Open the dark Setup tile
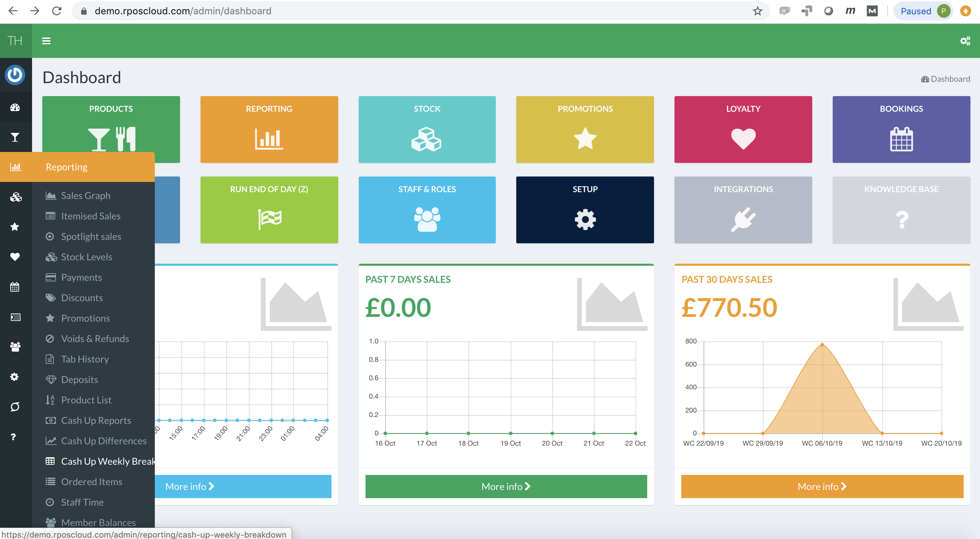This screenshot has height=539, width=980. pyautogui.click(x=585, y=210)
